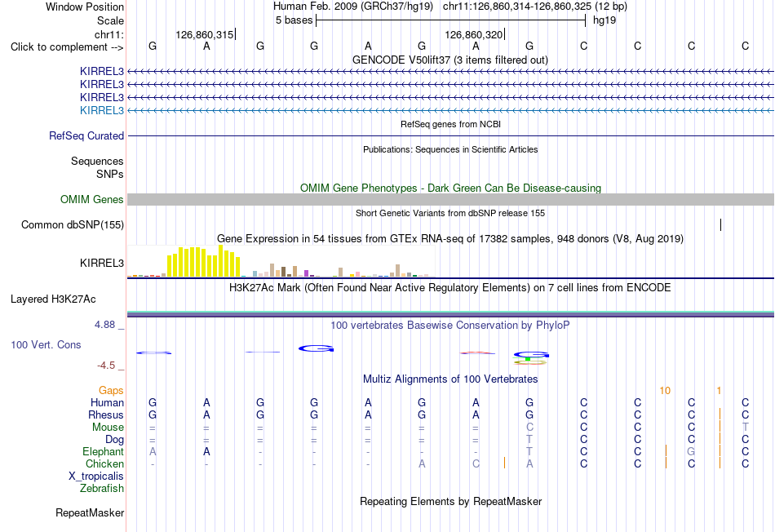Click the OMIM Genes track label
Image resolution: width=775 pixels, height=532 pixels.
[92, 199]
